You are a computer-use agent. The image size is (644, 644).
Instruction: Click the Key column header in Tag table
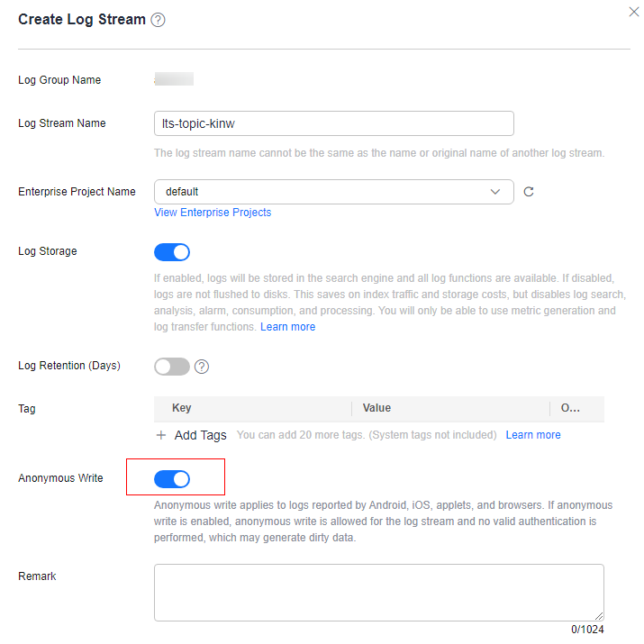click(x=182, y=408)
